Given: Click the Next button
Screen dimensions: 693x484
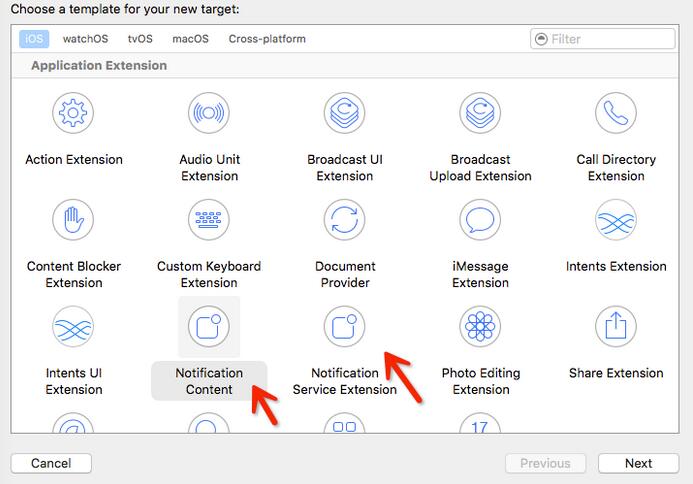Looking at the screenshot, I should (638, 463).
